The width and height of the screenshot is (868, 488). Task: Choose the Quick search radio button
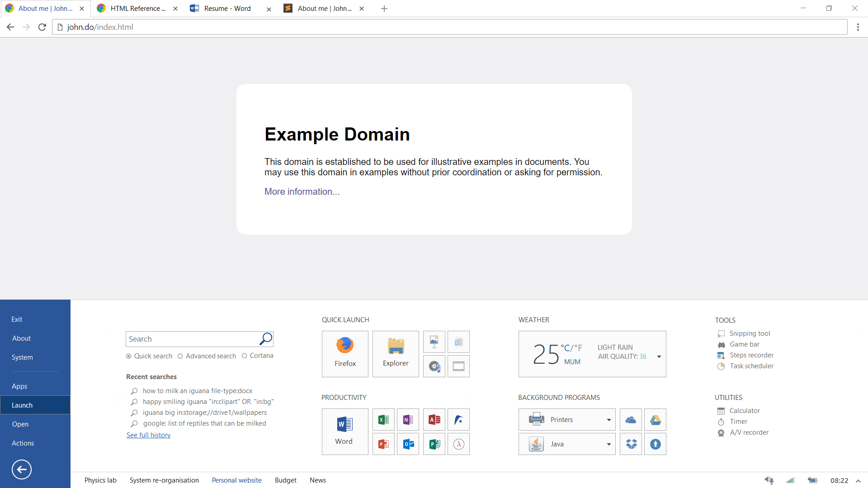(129, 356)
